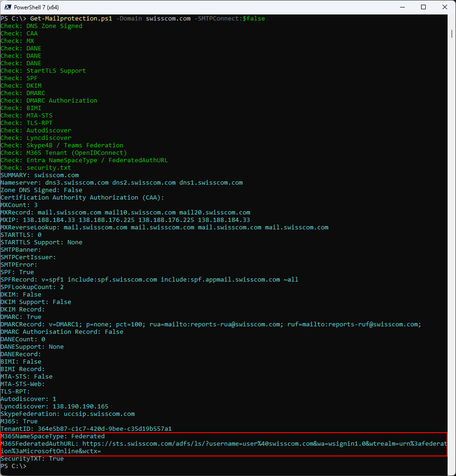
Task: Click the PowerShell icon in title bar
Action: pos(7,7)
